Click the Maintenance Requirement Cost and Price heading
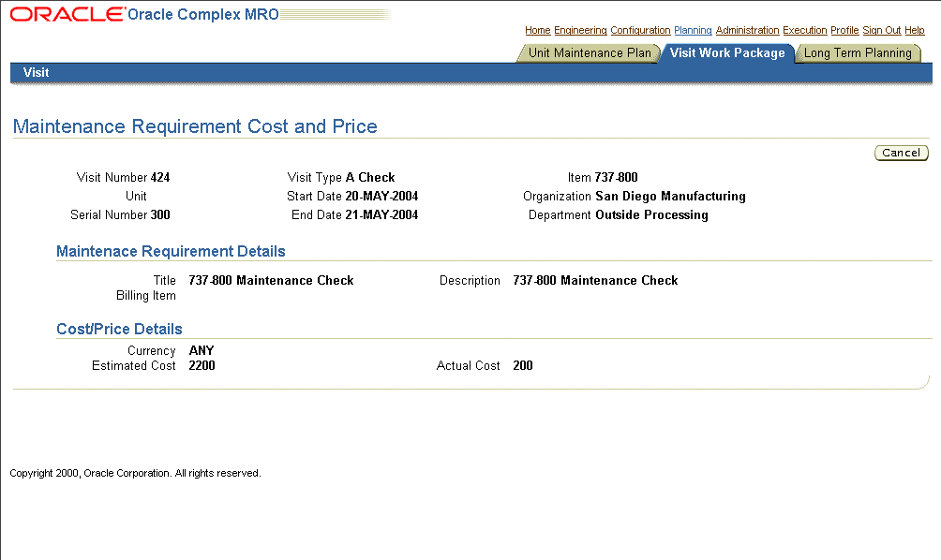 pos(195,126)
